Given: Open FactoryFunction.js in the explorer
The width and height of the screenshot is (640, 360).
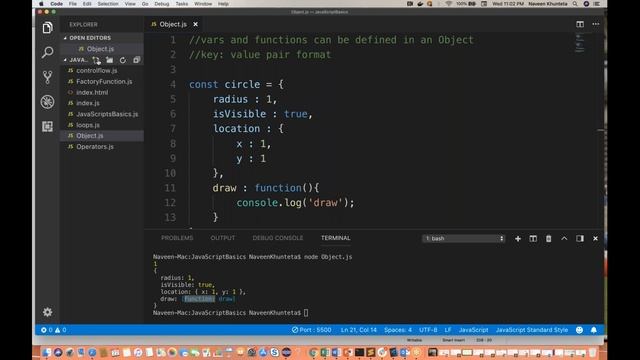Looking at the screenshot, I should tap(104, 82).
